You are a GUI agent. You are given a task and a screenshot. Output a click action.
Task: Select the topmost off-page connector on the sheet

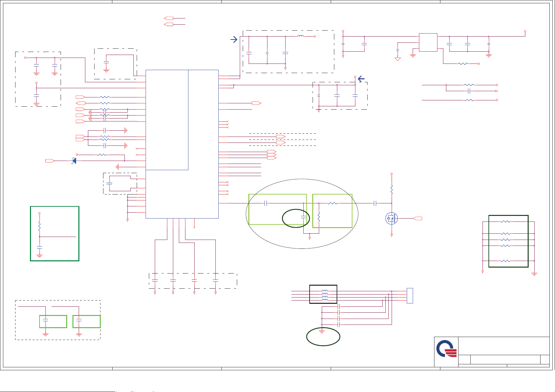(x=169, y=18)
